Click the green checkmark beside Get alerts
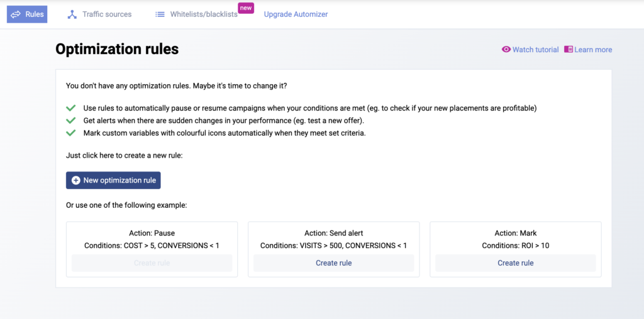The image size is (644, 319). tap(71, 121)
